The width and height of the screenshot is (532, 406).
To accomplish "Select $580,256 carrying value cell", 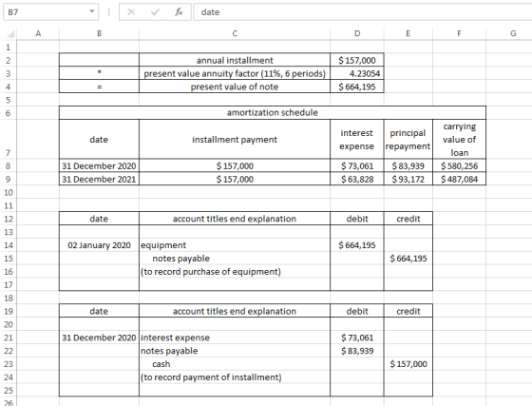I will 459,165.
